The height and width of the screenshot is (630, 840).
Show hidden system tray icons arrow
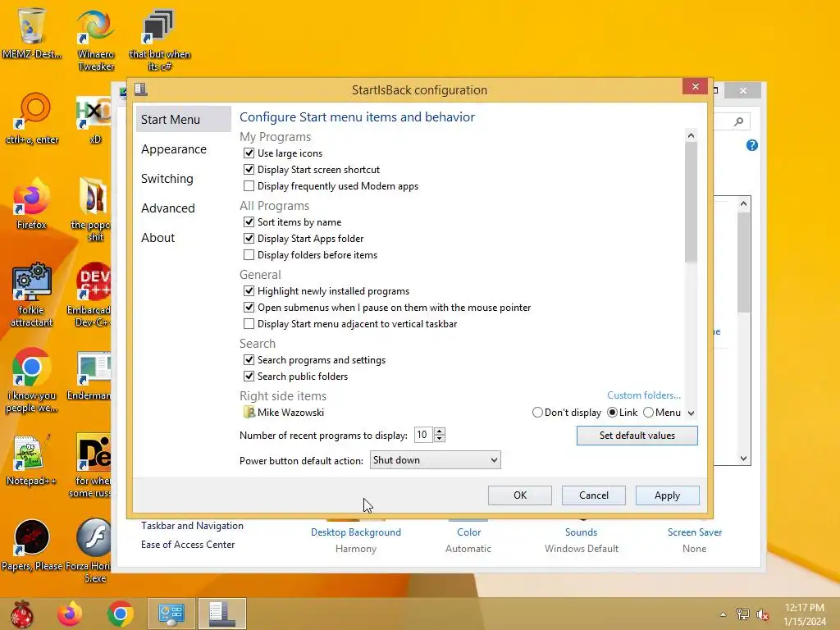724,614
